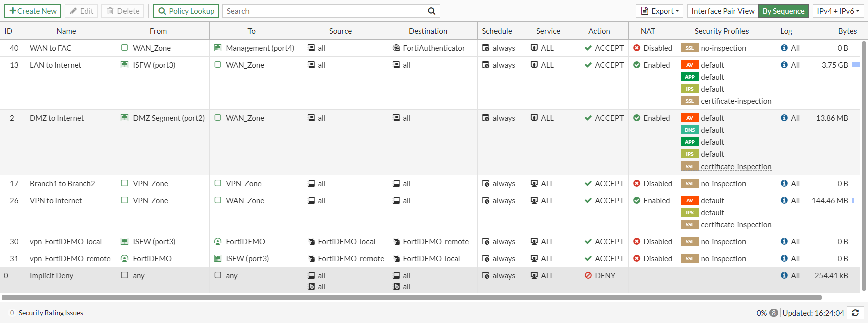The image size is (868, 323).
Task: Open the IPv4 + IPv6 dropdown
Action: tap(838, 11)
